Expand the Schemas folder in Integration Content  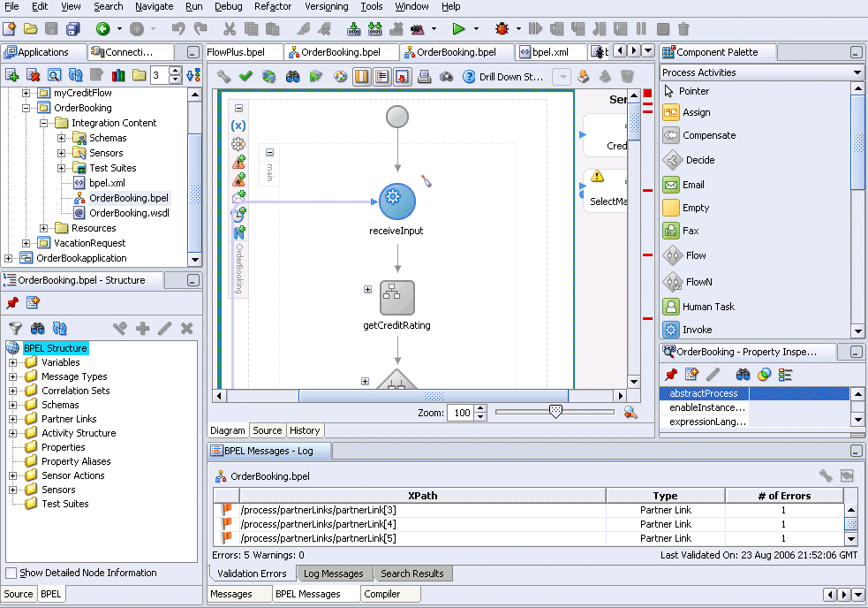62,138
